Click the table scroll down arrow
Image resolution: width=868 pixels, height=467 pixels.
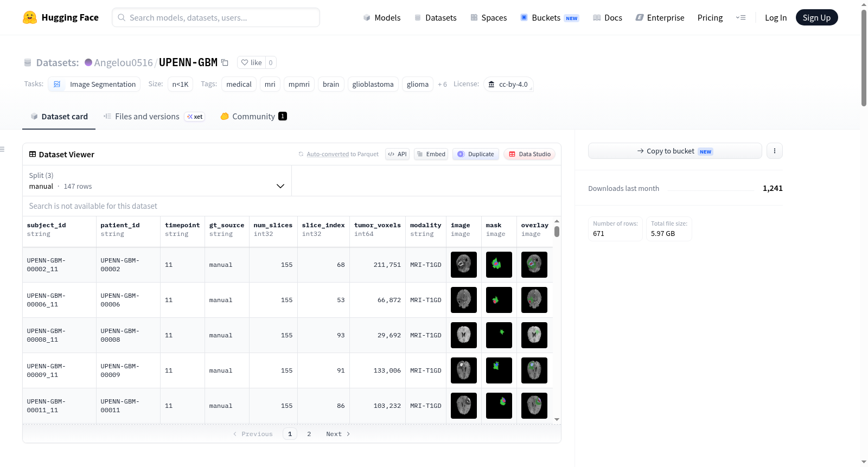tap(557, 419)
